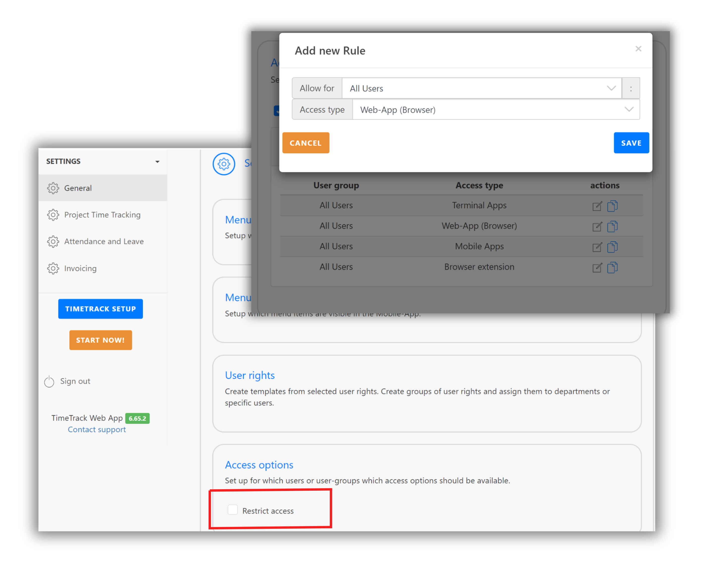Edit the Browser extension rule
The image size is (706, 588).
(597, 268)
